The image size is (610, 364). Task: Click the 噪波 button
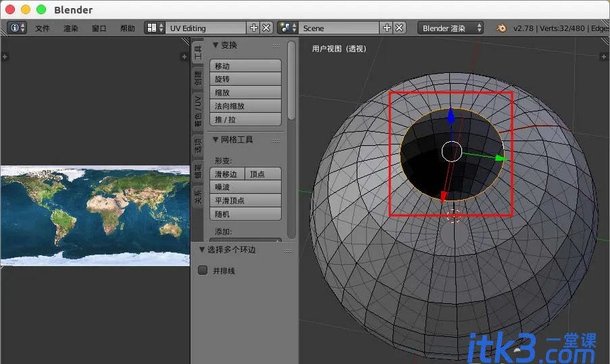(x=245, y=187)
